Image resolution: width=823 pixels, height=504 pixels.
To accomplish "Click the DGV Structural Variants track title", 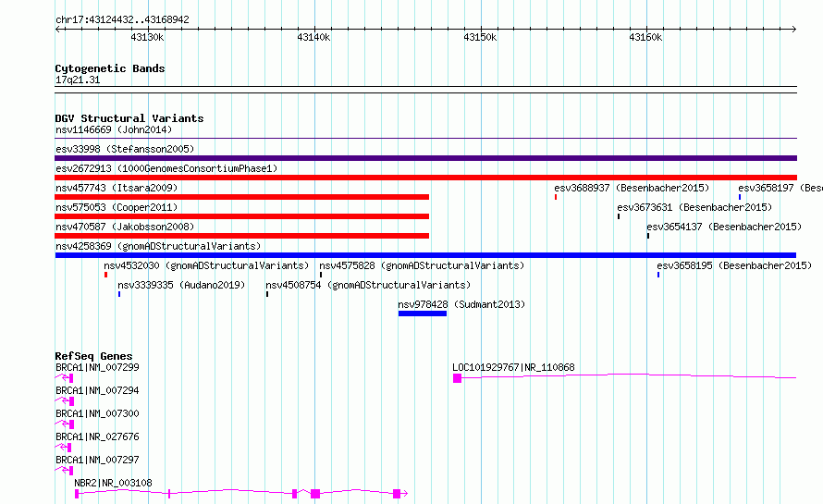I will [129, 118].
